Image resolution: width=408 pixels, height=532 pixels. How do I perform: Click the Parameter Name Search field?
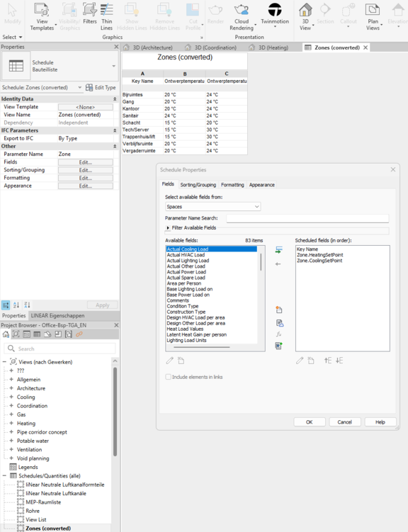click(x=307, y=218)
